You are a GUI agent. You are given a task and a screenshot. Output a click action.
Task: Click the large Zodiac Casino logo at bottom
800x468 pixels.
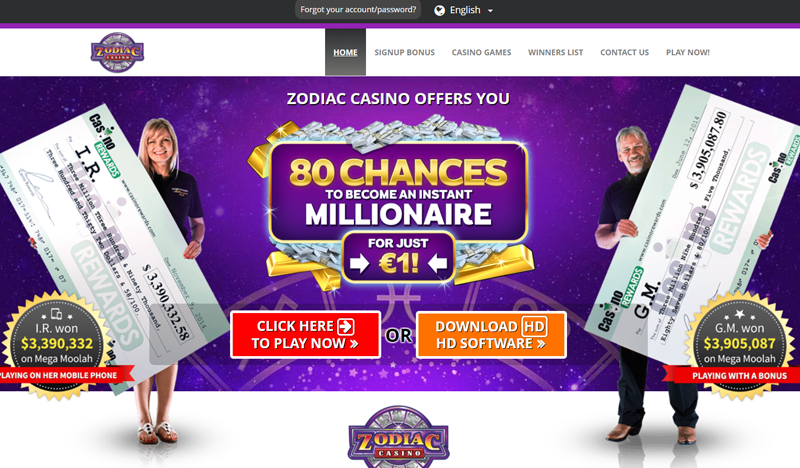399,437
